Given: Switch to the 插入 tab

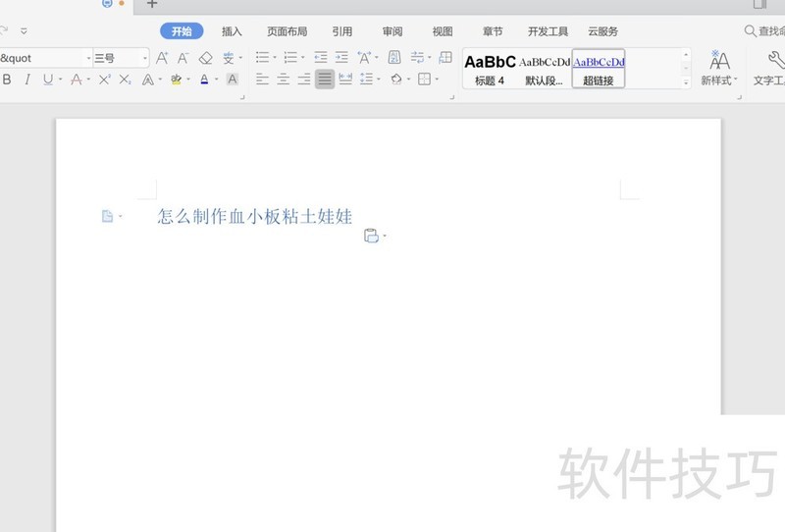Looking at the screenshot, I should coord(232,31).
